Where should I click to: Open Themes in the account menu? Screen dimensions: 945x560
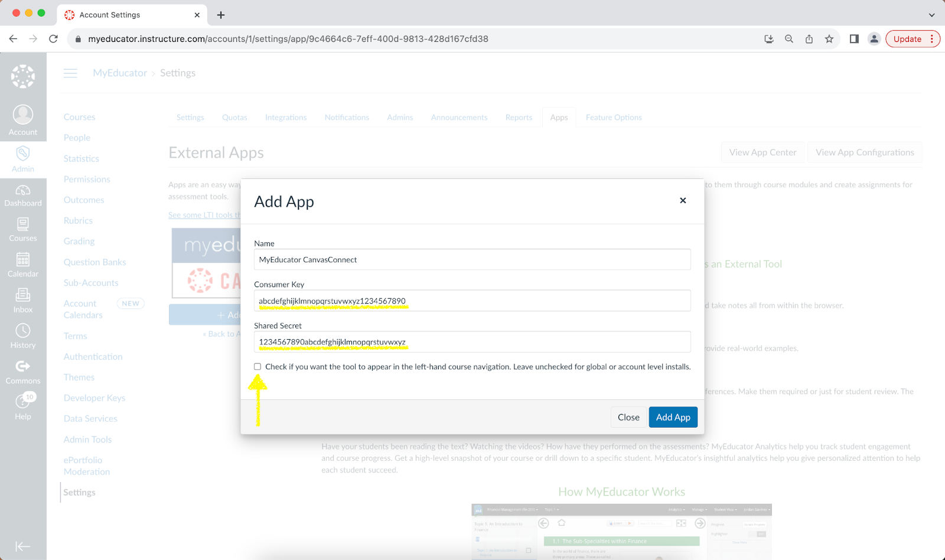(79, 377)
